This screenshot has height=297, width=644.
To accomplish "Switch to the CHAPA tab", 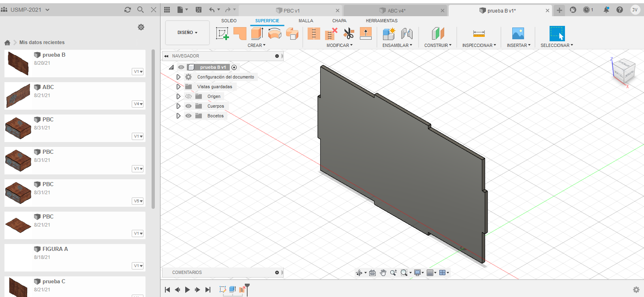I will point(339,21).
